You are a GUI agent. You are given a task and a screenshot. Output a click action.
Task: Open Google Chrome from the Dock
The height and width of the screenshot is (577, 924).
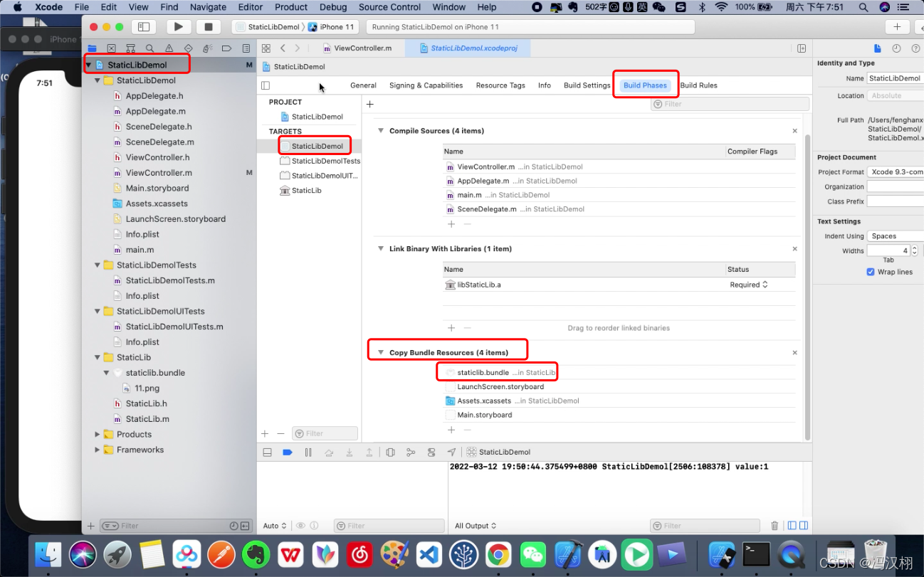[498, 554]
